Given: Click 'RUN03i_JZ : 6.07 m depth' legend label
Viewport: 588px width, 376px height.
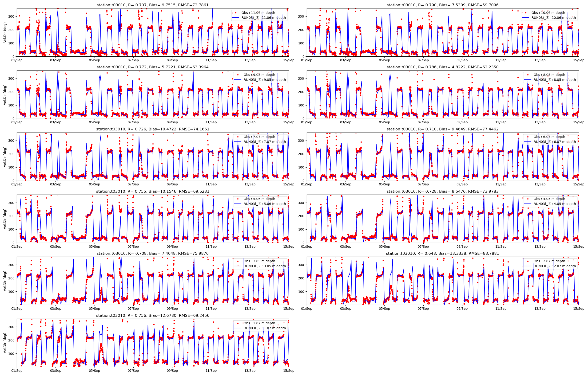Looking at the screenshot, I should click(x=555, y=142).
